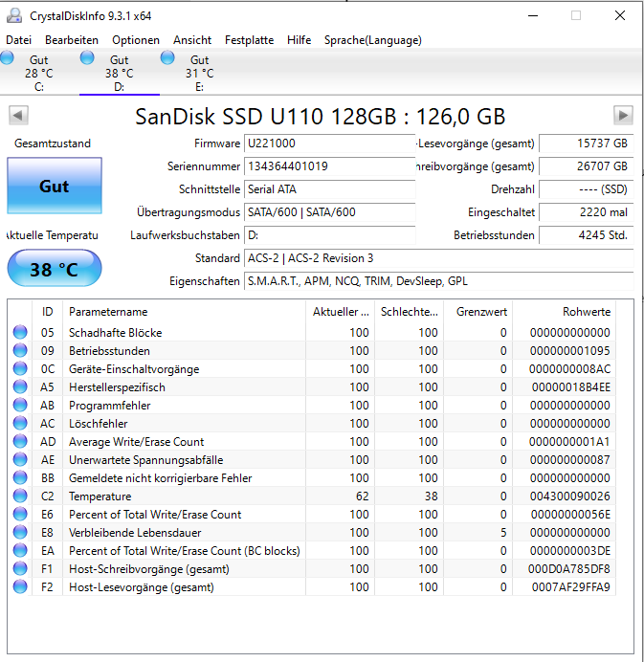Select the E: drive status orb
This screenshot has height=662, width=644.
tap(167, 57)
